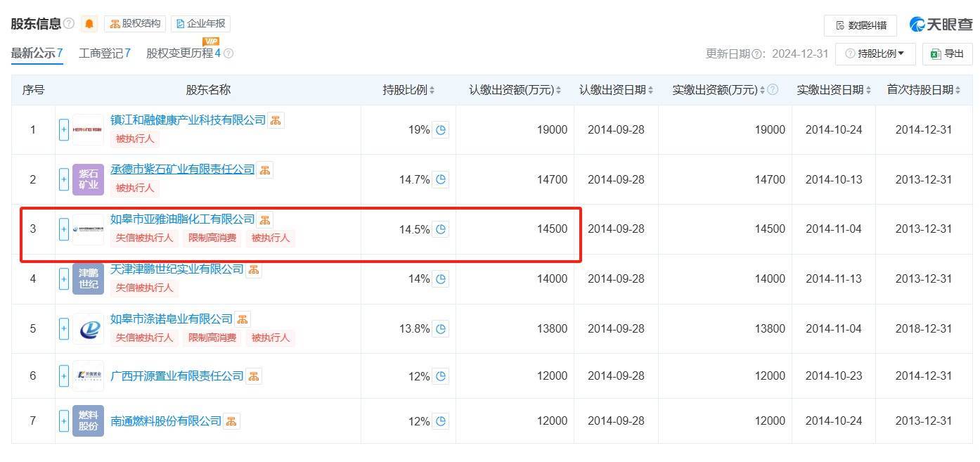Click the 数据纠错 button
Viewport: 980px width, 462px height.
(860, 25)
